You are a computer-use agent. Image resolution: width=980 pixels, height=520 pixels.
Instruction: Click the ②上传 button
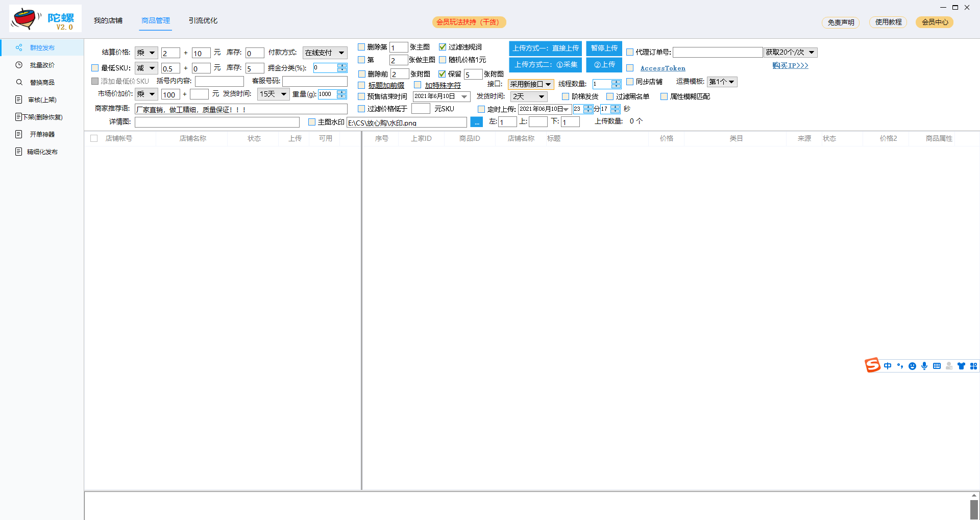[604, 65]
